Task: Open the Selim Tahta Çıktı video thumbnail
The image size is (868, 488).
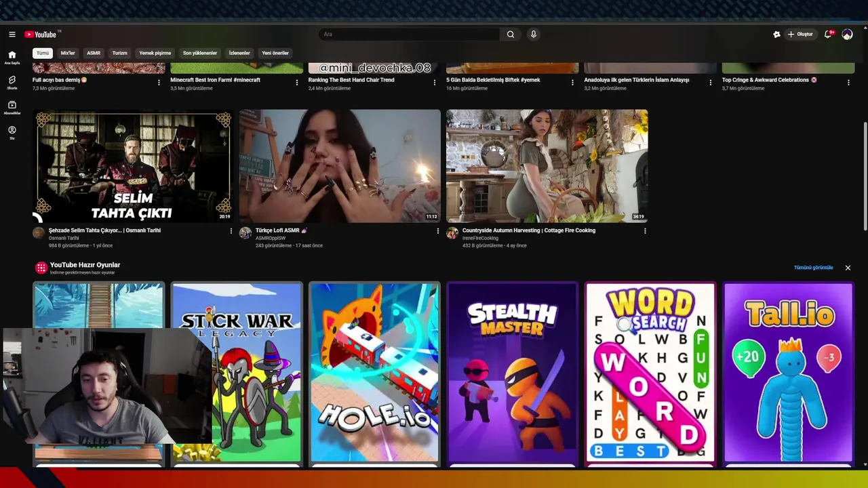Action: (133, 166)
